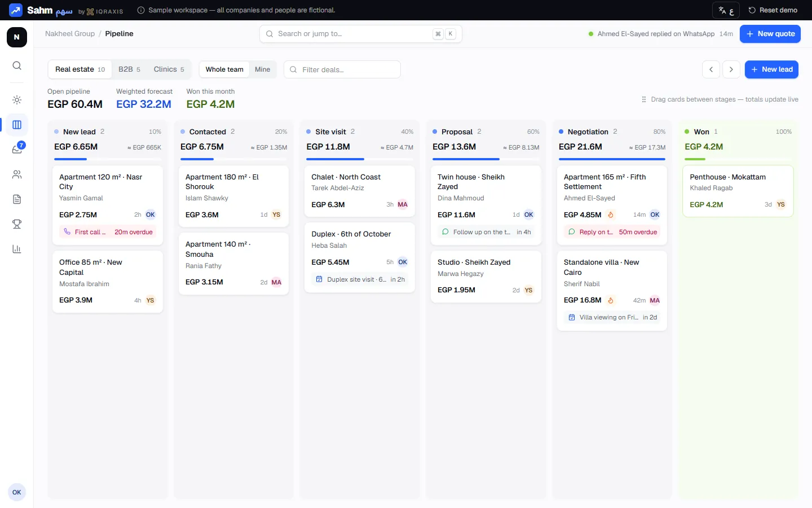
Task: Open the inbox icon with badge 7
Action: click(17, 150)
